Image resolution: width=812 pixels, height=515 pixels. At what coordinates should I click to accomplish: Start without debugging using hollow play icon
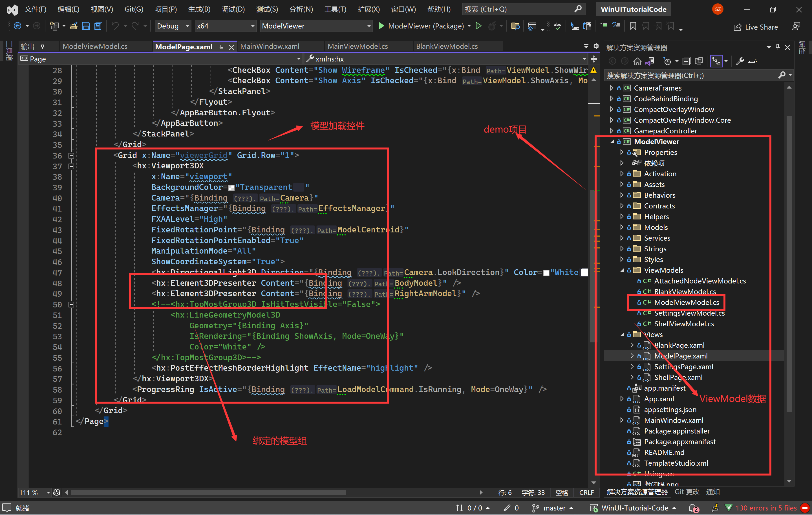click(478, 26)
